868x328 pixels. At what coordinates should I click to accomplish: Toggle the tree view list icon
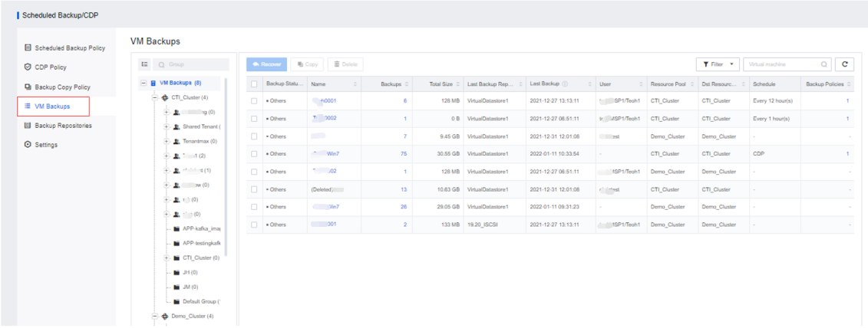144,64
